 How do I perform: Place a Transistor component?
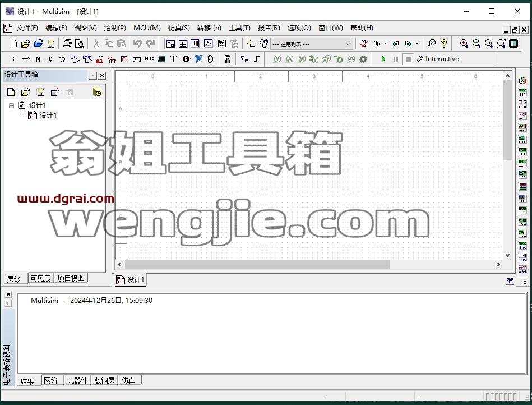tap(50, 59)
